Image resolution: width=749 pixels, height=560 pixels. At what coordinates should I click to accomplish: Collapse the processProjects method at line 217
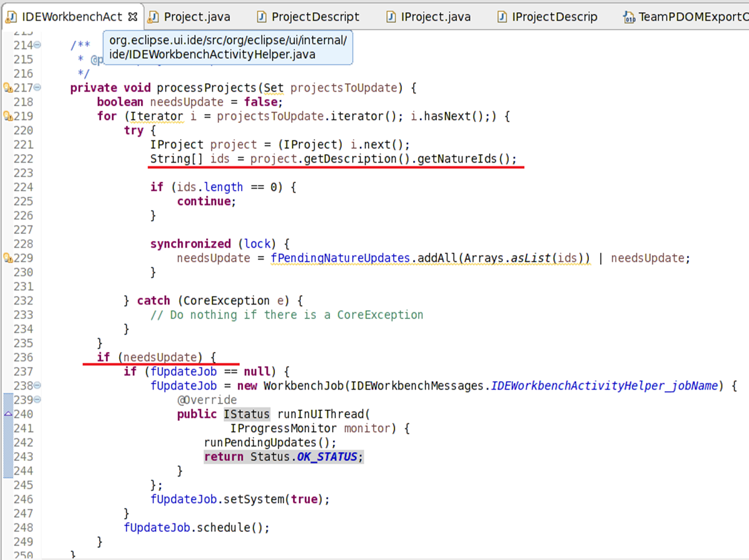coord(38,88)
